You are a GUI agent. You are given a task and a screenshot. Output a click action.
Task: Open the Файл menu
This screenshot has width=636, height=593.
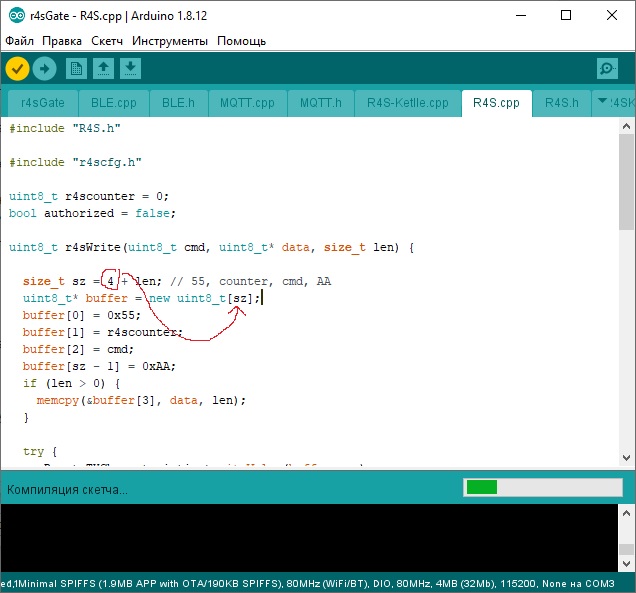[x=19, y=41]
